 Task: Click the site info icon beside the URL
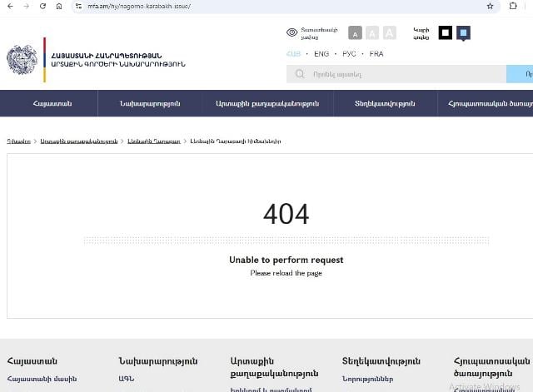click(77, 6)
